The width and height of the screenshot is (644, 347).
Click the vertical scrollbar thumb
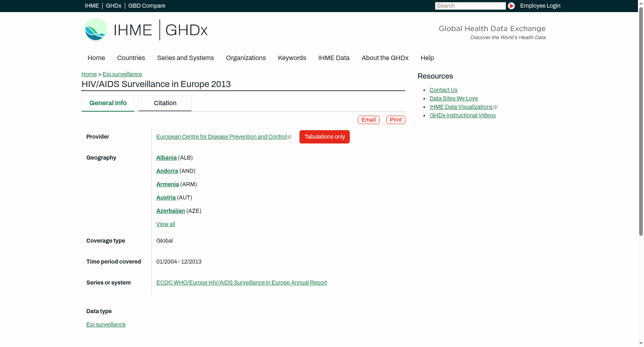tap(641, 121)
